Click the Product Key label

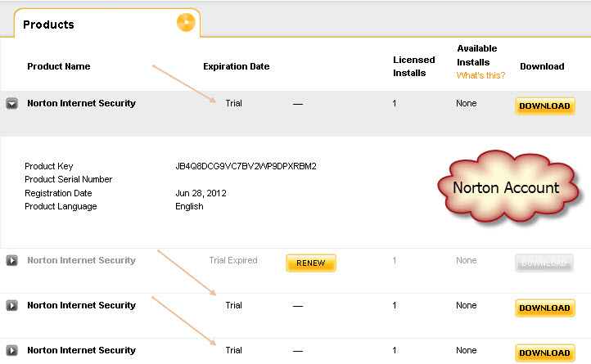[48, 166]
